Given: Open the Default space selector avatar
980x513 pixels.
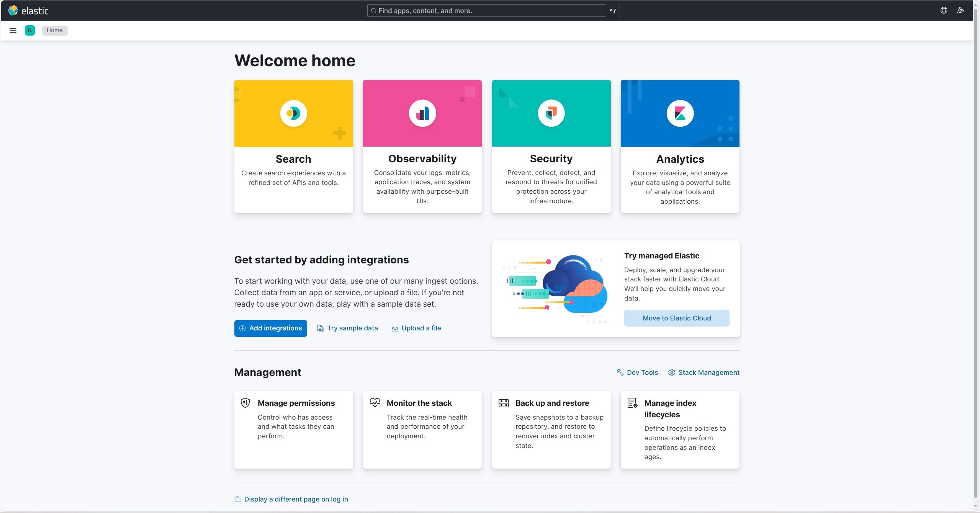Looking at the screenshot, I should (x=29, y=30).
